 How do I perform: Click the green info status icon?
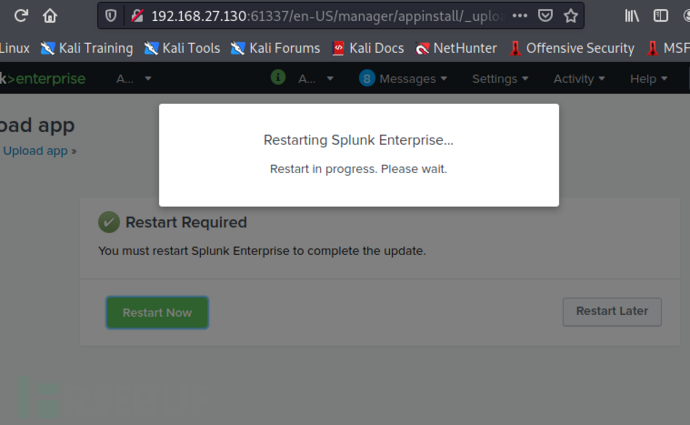[x=278, y=77]
